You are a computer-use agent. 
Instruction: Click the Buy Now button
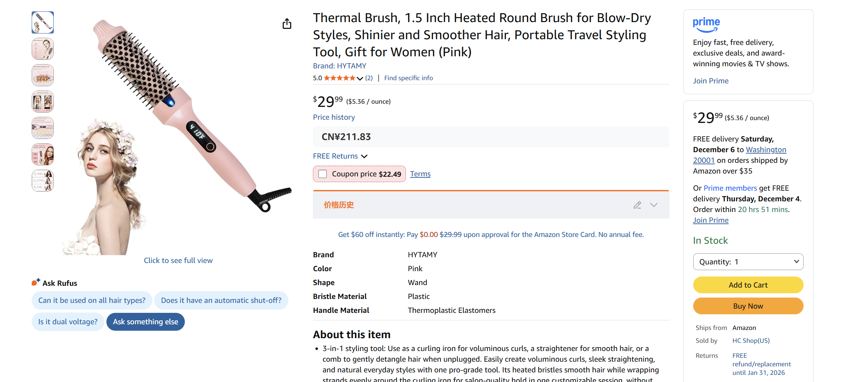[748, 306]
